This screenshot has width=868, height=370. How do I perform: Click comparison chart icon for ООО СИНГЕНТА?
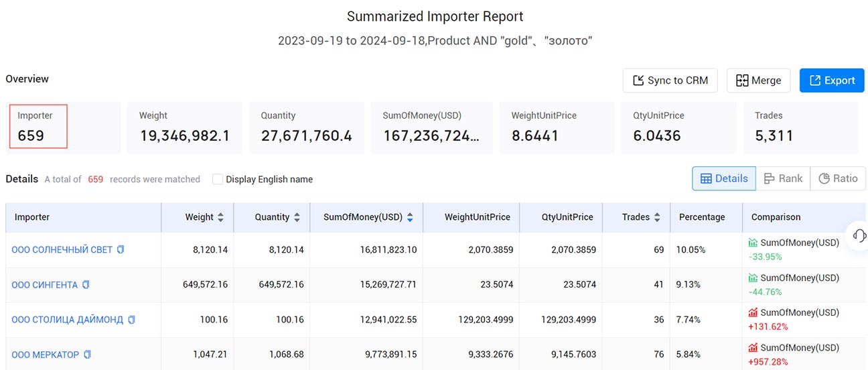pos(753,277)
